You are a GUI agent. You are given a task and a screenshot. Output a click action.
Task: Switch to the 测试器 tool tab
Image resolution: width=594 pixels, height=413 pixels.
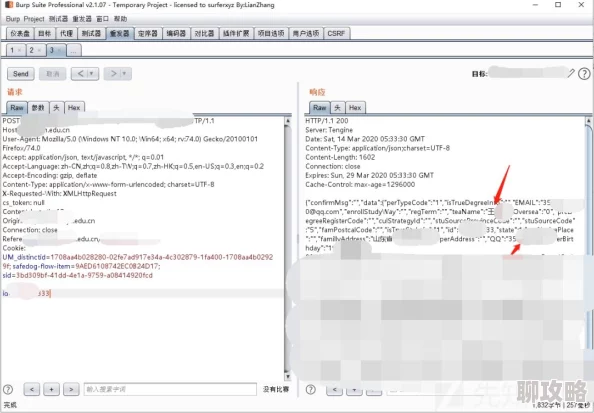point(91,33)
